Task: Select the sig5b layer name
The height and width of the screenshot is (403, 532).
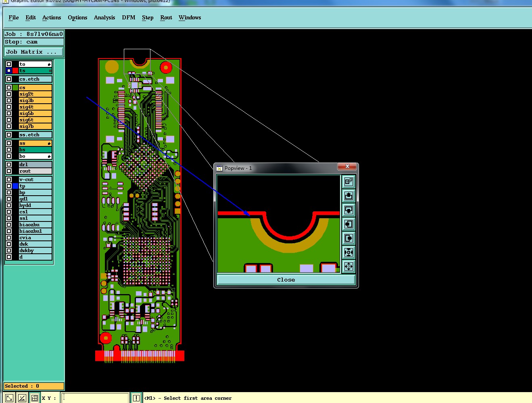Action: [x=35, y=113]
